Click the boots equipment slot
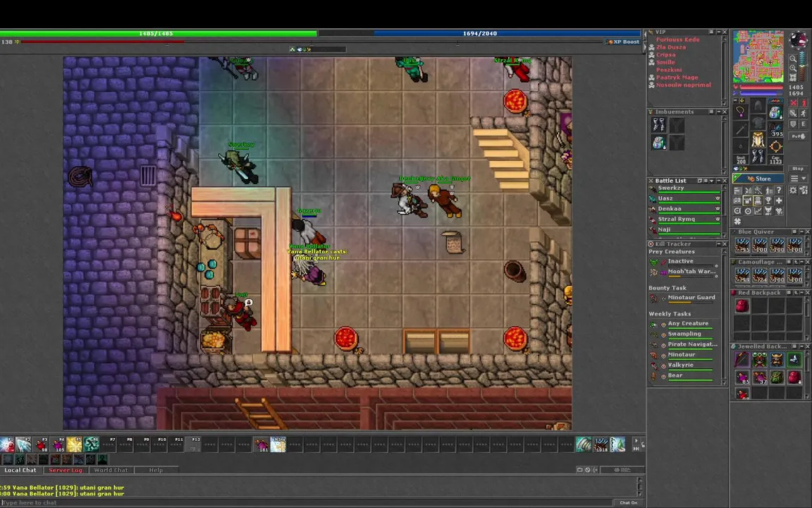The image size is (812, 508). pos(758,156)
